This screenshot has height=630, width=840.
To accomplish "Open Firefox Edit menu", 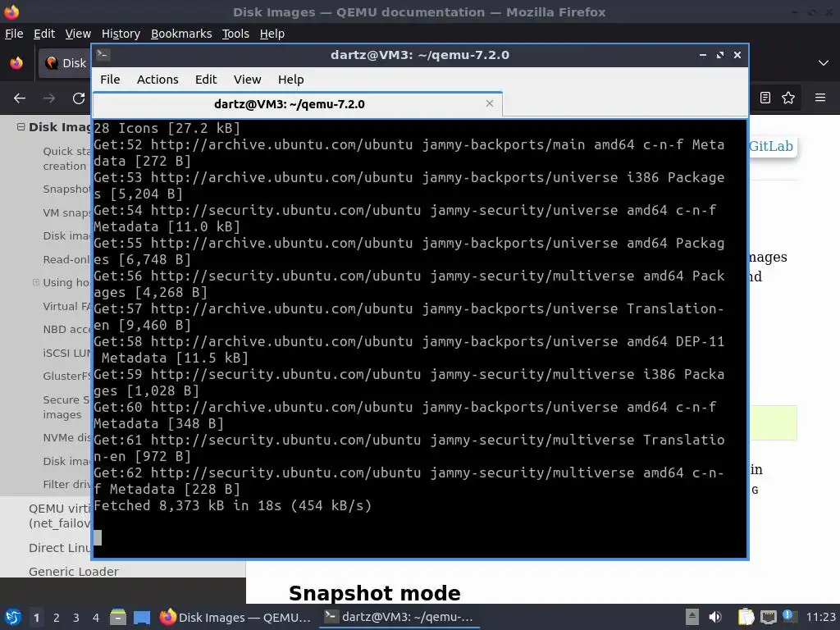I will (x=44, y=34).
